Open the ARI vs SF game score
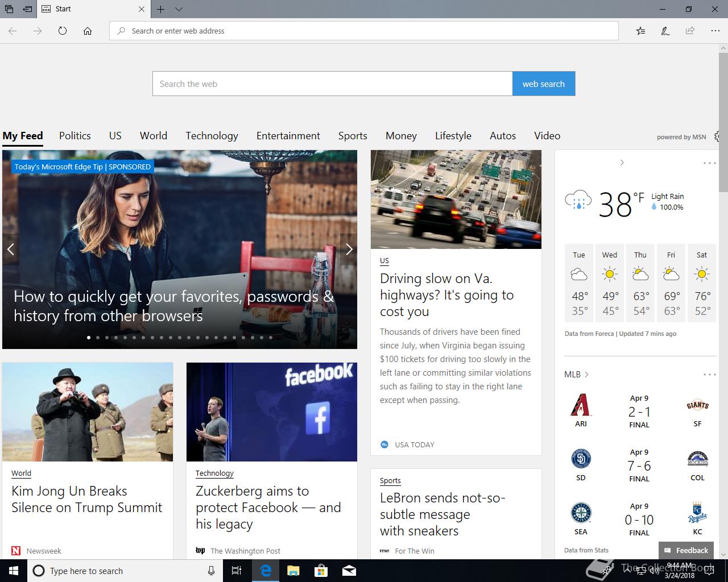The width and height of the screenshot is (728, 582). 639,411
